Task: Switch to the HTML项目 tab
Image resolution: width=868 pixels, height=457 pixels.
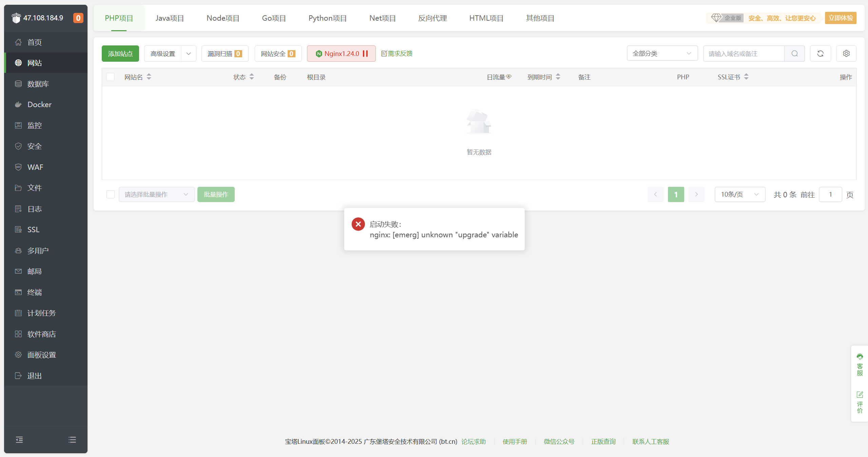Action: (486, 18)
